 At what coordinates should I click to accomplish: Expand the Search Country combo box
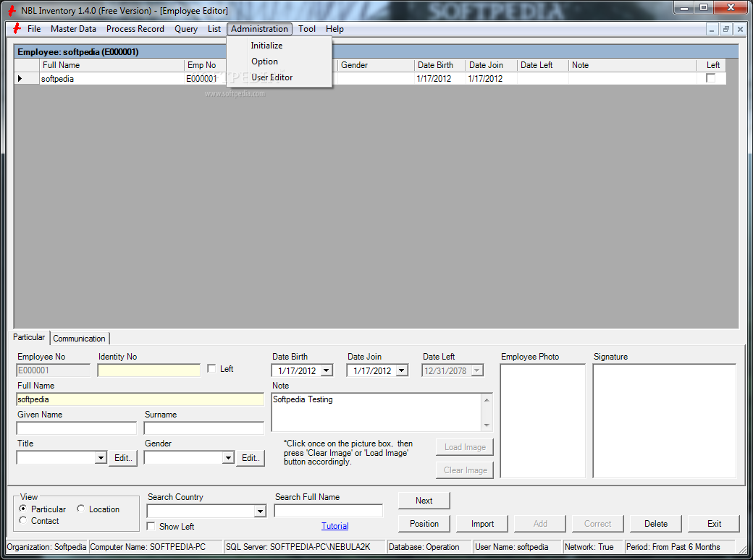pos(260,512)
